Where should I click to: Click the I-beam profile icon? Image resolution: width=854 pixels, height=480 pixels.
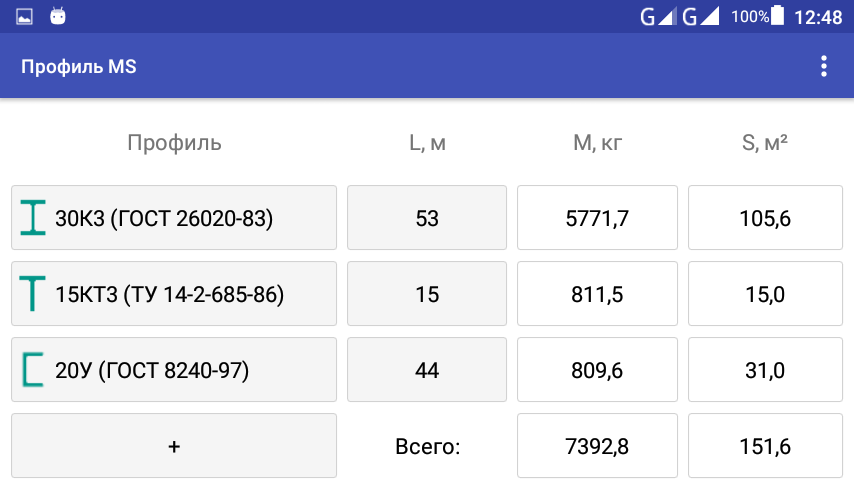(x=34, y=218)
